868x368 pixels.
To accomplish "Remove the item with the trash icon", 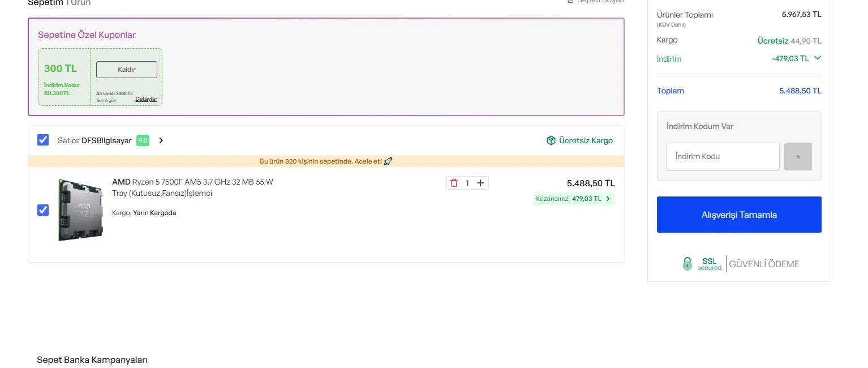I will pos(454,183).
